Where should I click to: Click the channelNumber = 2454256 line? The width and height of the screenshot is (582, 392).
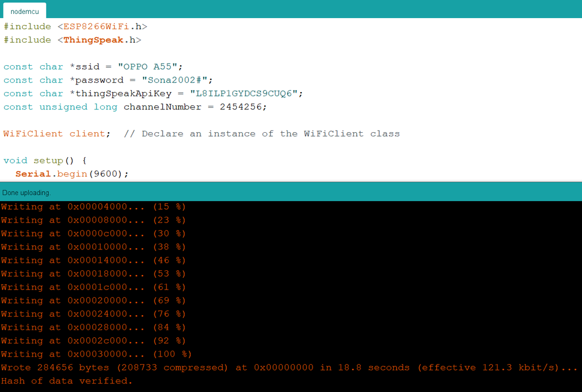click(x=135, y=107)
